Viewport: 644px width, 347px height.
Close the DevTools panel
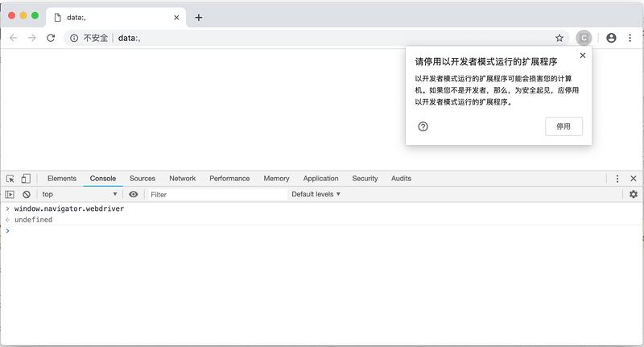tap(634, 179)
